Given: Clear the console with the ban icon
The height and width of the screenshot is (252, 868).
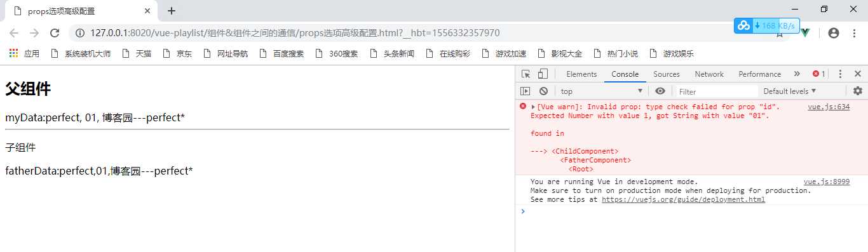Looking at the screenshot, I should pyautogui.click(x=543, y=91).
